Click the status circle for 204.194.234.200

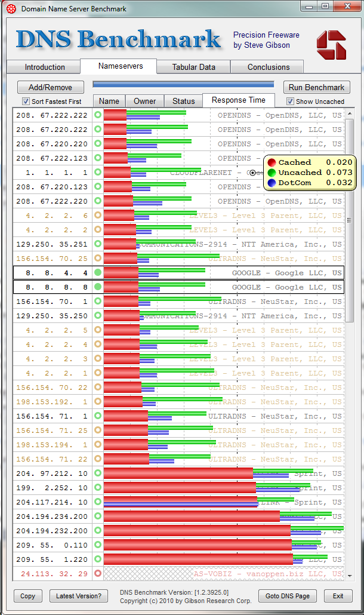click(97, 516)
